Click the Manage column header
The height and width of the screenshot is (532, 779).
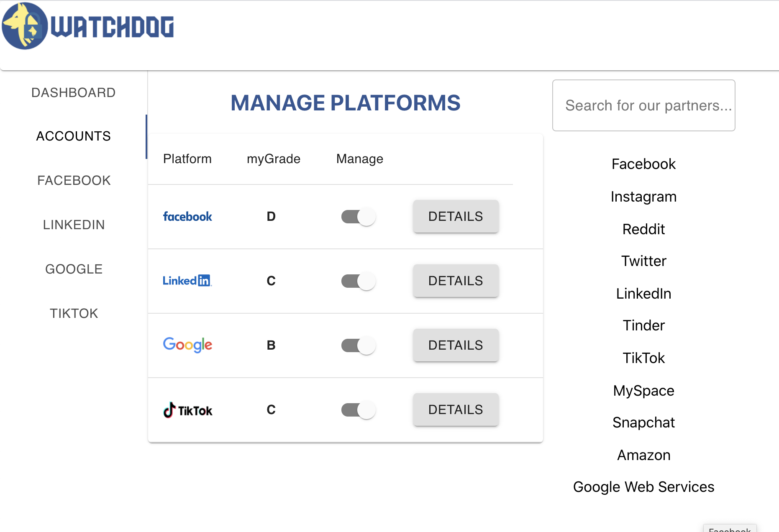[360, 159]
